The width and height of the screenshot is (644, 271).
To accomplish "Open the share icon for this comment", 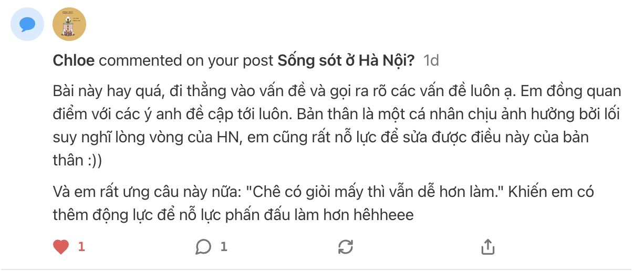I will [487, 246].
